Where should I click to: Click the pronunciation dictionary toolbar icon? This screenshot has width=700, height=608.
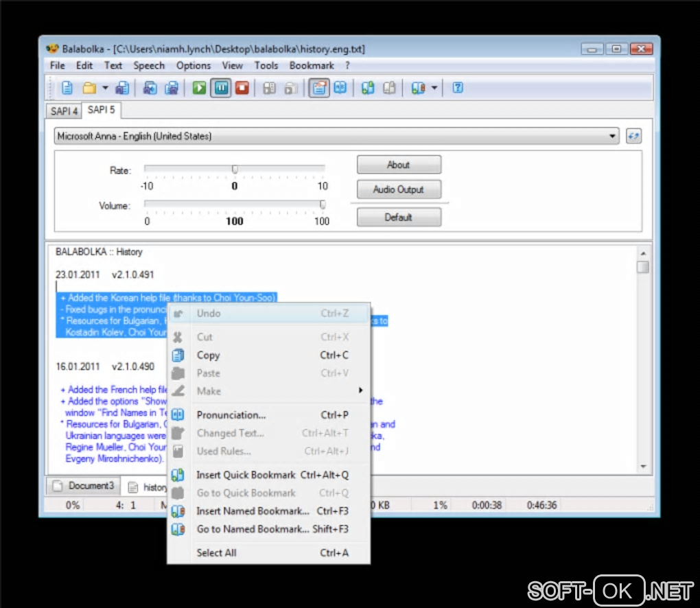pyautogui.click(x=340, y=88)
